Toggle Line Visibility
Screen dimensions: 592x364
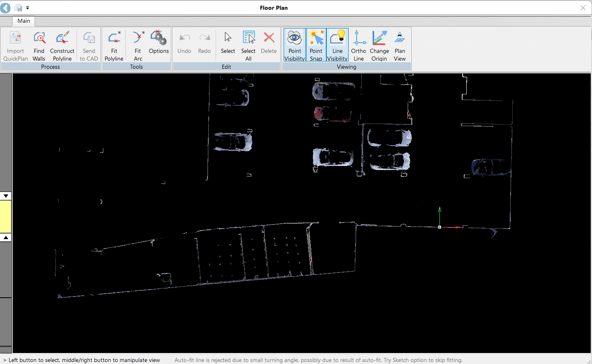337,45
